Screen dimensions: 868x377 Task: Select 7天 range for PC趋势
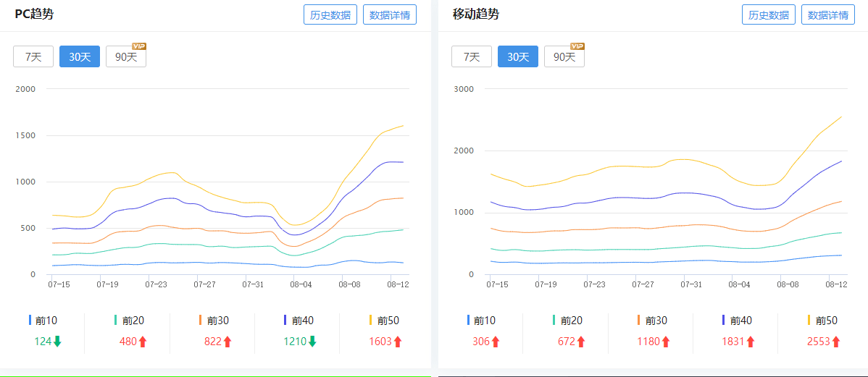coord(33,56)
